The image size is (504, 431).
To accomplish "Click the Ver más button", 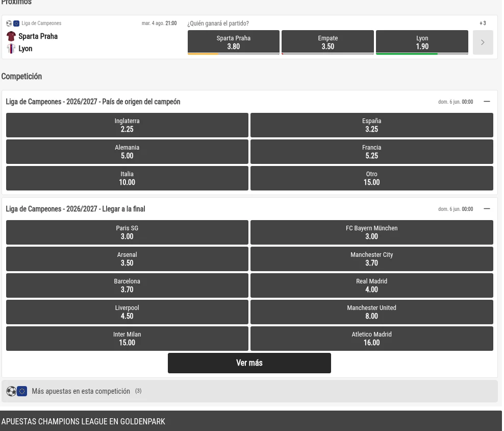I will click(249, 363).
